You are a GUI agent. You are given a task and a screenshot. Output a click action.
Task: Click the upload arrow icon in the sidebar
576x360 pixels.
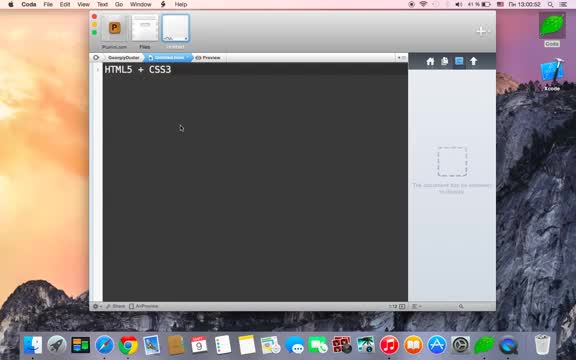pyautogui.click(x=474, y=61)
